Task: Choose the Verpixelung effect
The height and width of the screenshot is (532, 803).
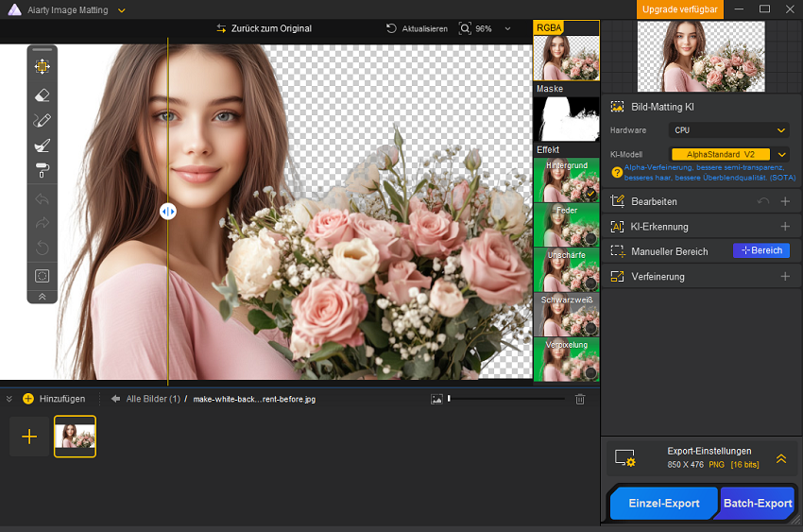Action: (x=566, y=359)
